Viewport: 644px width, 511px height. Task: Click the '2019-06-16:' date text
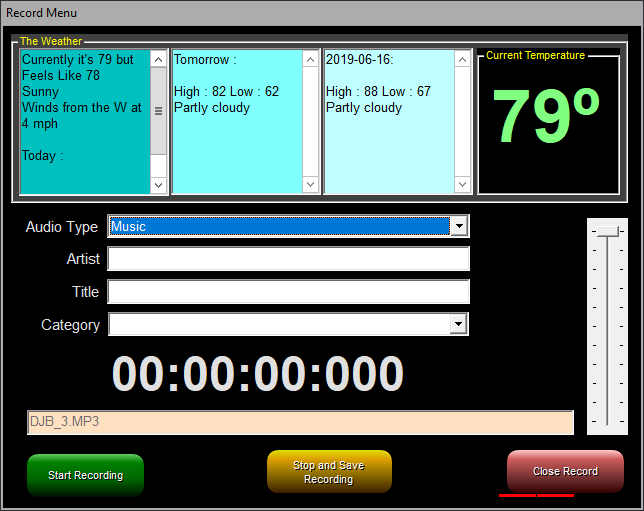coord(360,60)
